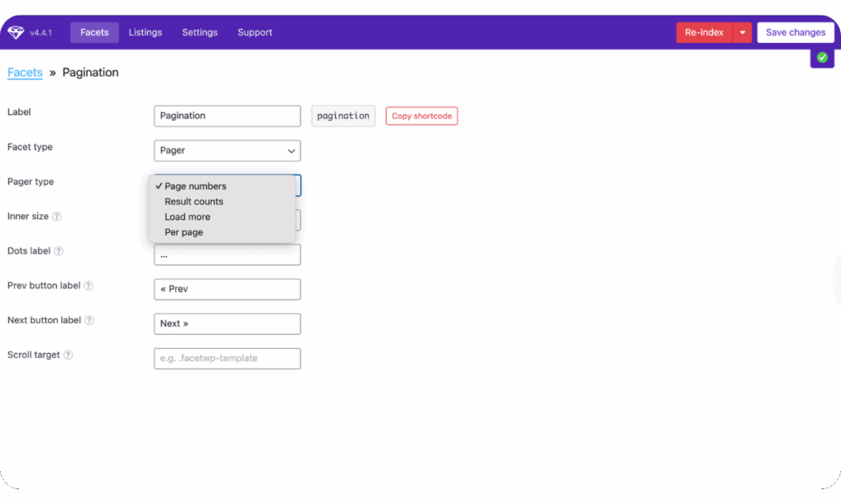Click the Copy shortcode button
Image resolution: width=841 pixels, height=504 pixels.
tap(421, 116)
